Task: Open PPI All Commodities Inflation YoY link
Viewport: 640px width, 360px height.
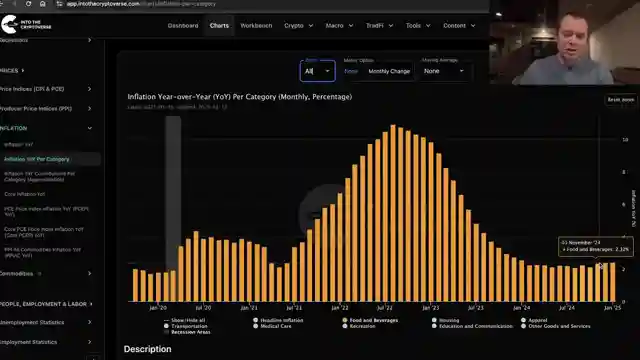Action: (42, 252)
